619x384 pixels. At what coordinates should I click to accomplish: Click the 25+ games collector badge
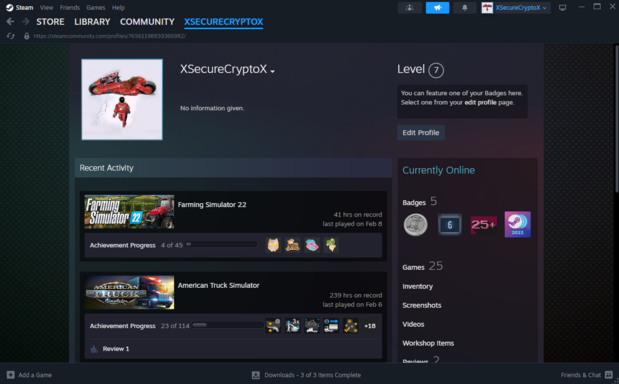tap(483, 225)
